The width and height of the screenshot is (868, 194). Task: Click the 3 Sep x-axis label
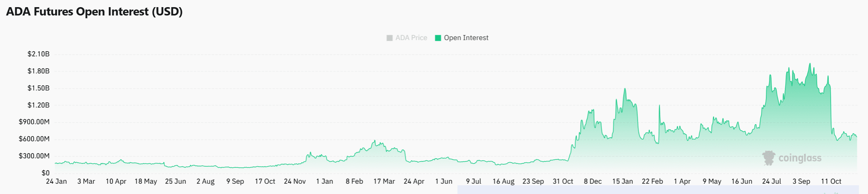(x=801, y=181)
